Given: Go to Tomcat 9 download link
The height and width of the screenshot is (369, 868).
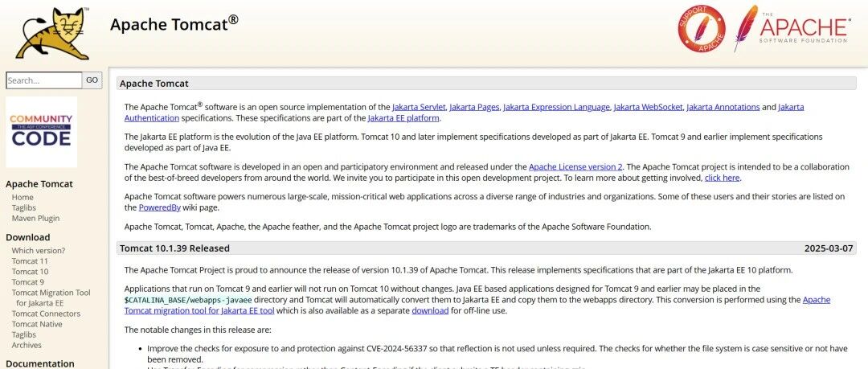Looking at the screenshot, I should click(x=27, y=282).
